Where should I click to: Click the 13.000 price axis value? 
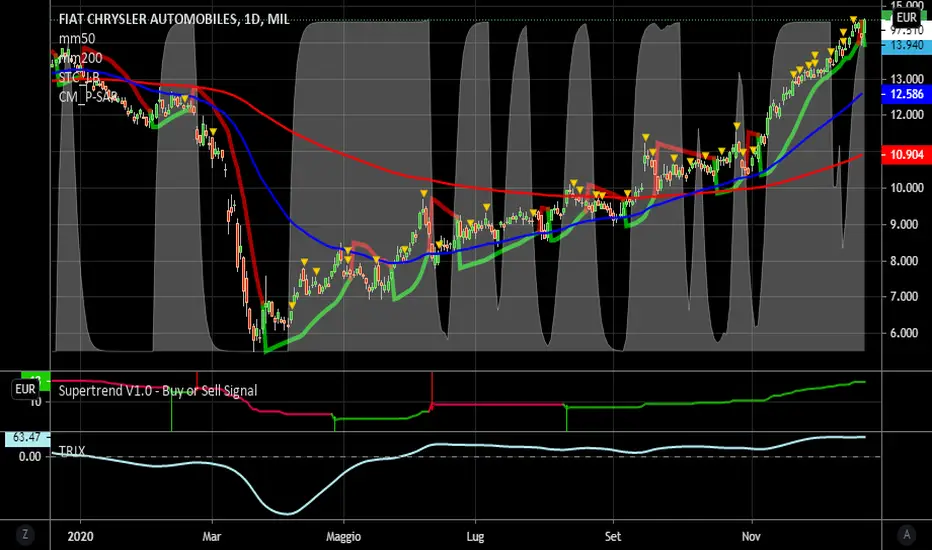pyautogui.click(x=906, y=79)
